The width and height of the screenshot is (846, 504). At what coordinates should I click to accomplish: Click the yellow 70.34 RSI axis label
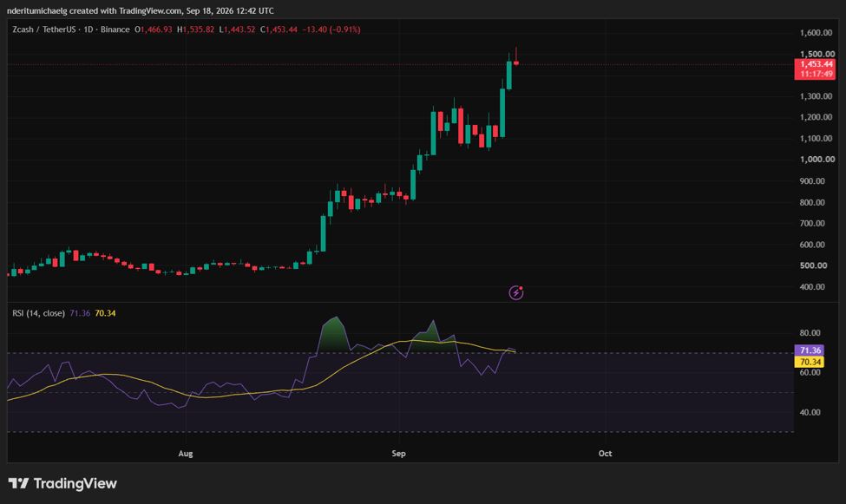click(810, 362)
